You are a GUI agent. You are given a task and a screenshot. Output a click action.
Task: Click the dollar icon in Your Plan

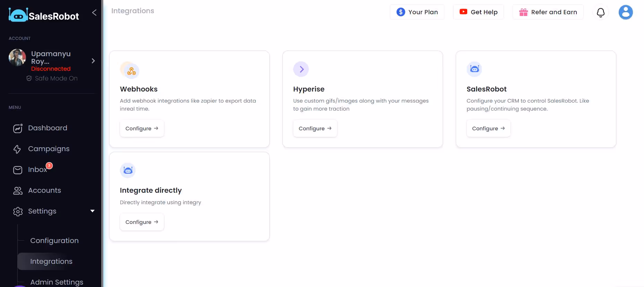401,12
